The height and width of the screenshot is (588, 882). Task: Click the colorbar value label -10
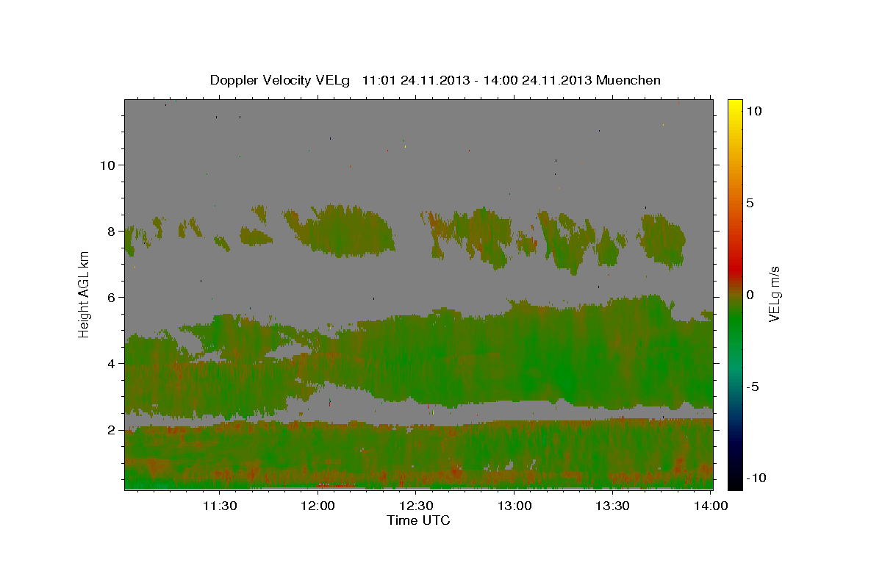(755, 478)
